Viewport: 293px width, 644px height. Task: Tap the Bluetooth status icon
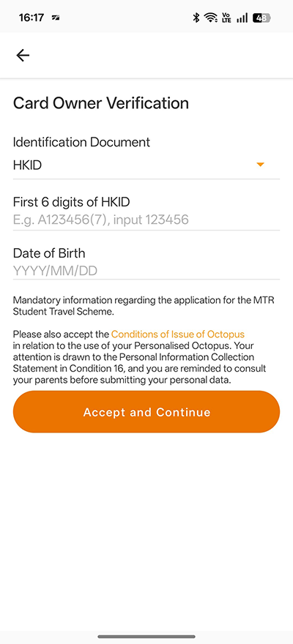196,18
